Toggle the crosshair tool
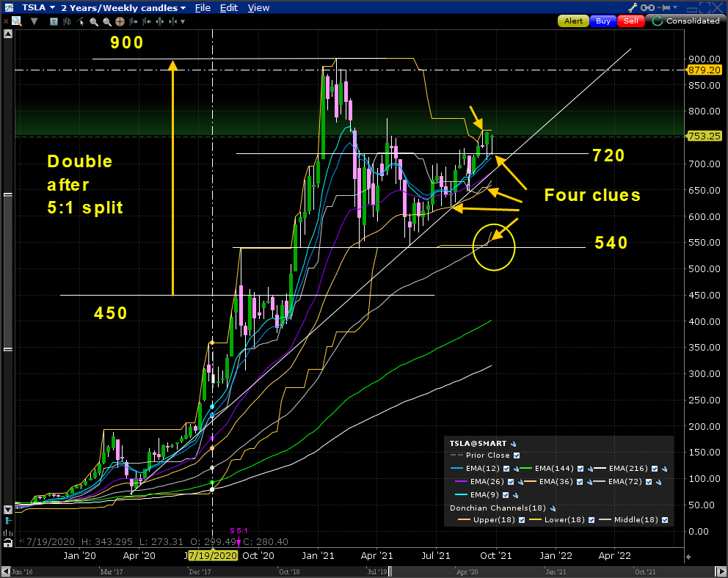The height and width of the screenshot is (578, 728). (x=120, y=21)
